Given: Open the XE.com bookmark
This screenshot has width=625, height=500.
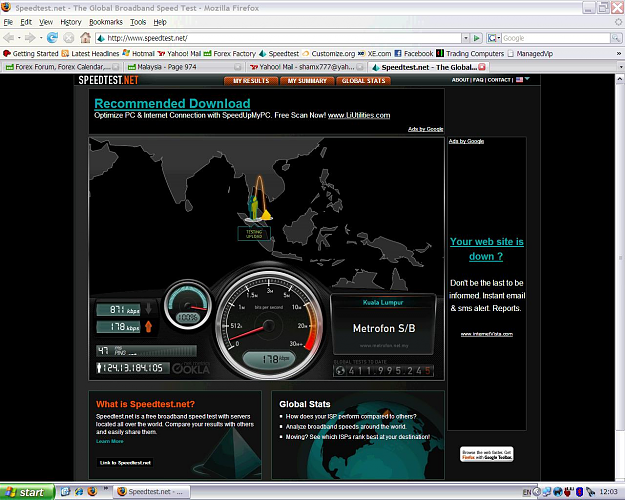Looking at the screenshot, I should [x=375, y=53].
